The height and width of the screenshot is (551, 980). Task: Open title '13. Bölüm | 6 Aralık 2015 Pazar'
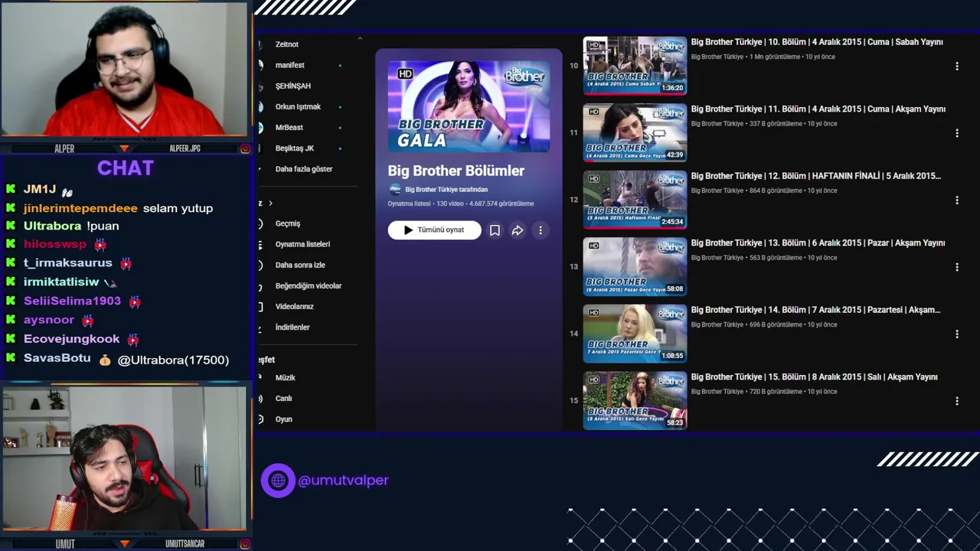(818, 243)
